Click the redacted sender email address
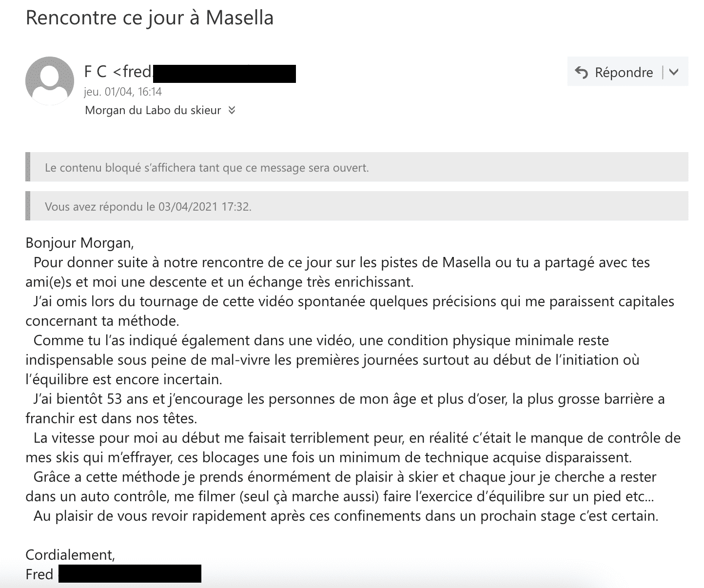Screen dimensions: 704x588 pos(224,73)
